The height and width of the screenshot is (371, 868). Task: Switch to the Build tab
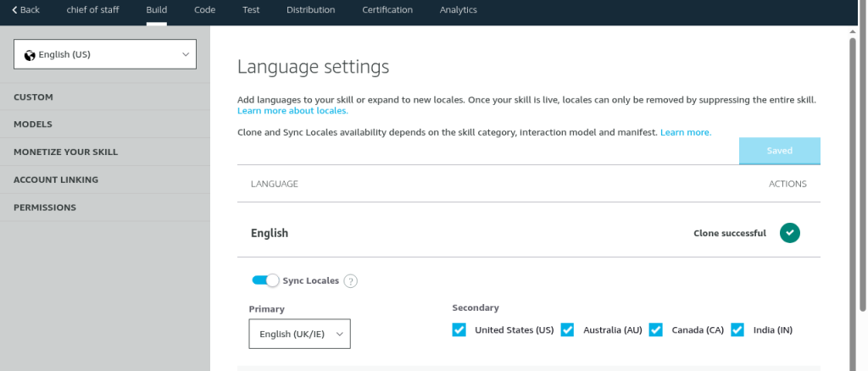click(157, 10)
